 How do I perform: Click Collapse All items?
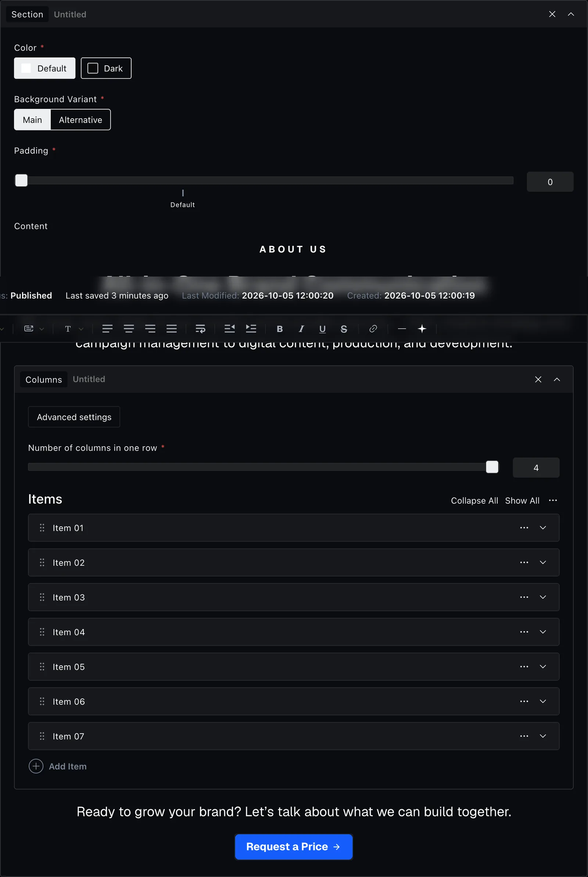[474, 501]
